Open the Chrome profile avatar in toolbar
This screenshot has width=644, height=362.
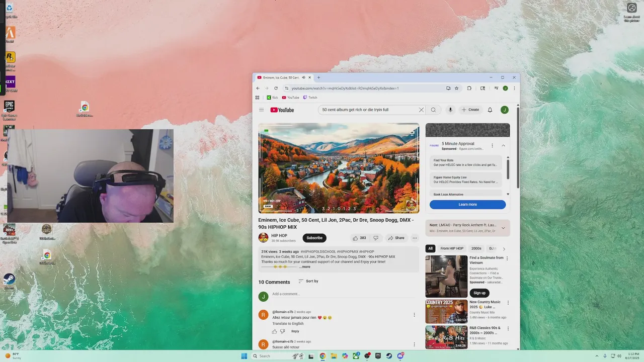(x=505, y=88)
